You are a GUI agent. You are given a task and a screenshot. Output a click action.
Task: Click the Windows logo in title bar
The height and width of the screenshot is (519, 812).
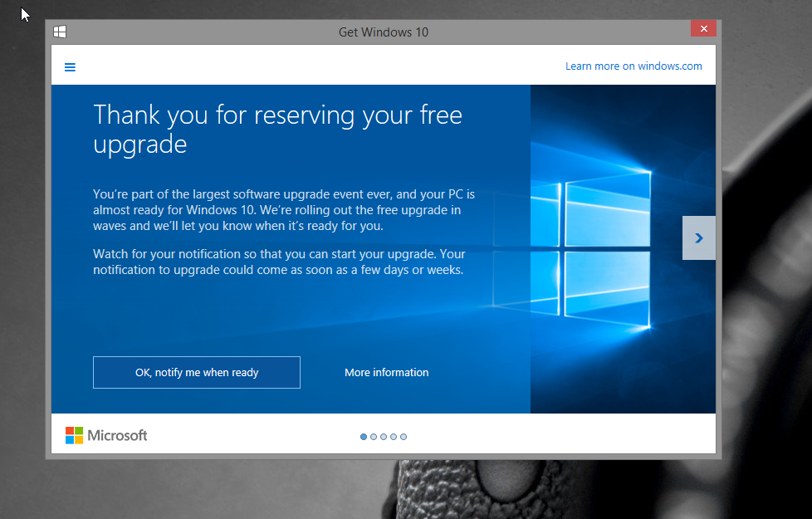pos(60,32)
